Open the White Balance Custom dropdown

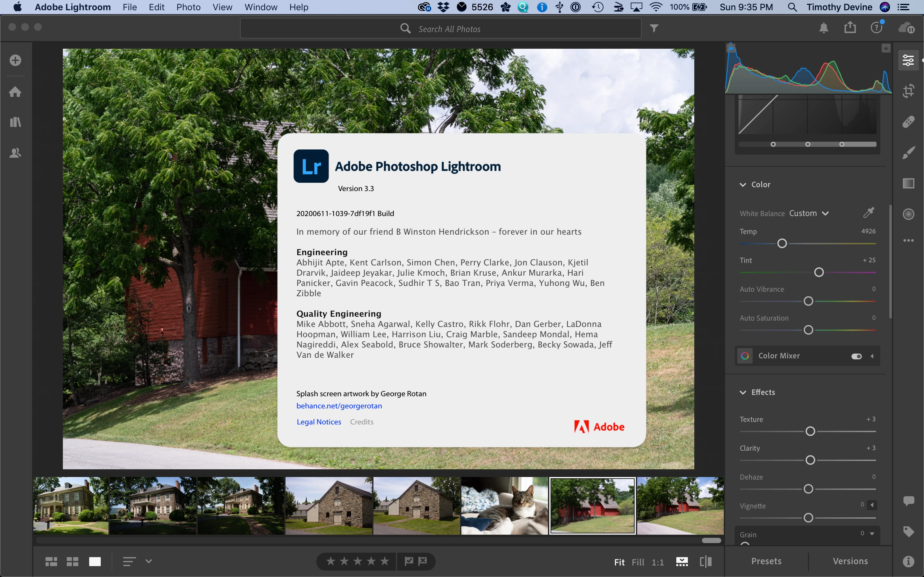(809, 213)
